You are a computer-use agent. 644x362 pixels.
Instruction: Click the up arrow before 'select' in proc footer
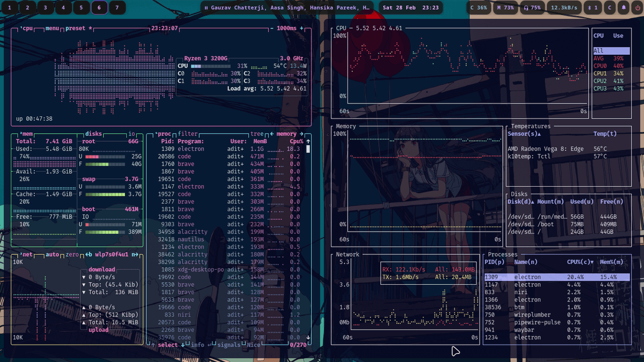click(153, 345)
